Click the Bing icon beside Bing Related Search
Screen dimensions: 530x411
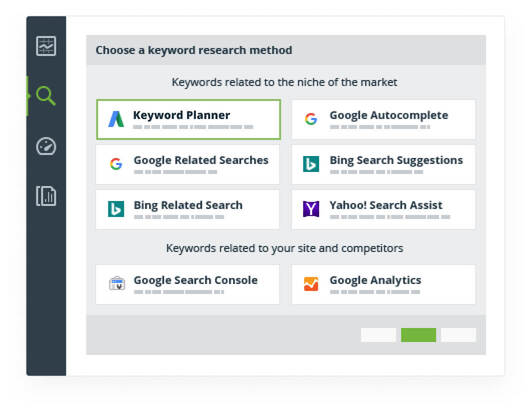click(116, 209)
